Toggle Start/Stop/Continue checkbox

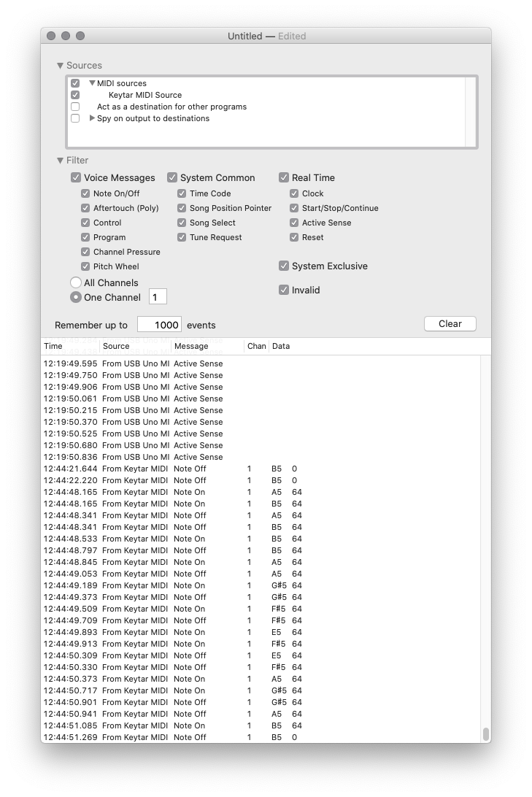coord(293,208)
